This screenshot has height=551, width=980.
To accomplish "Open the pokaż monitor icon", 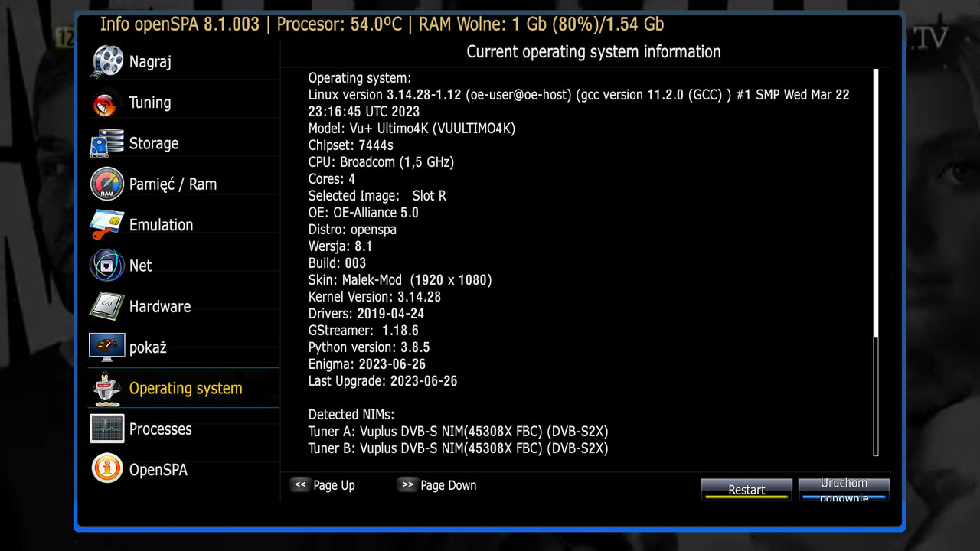I will click(x=107, y=347).
